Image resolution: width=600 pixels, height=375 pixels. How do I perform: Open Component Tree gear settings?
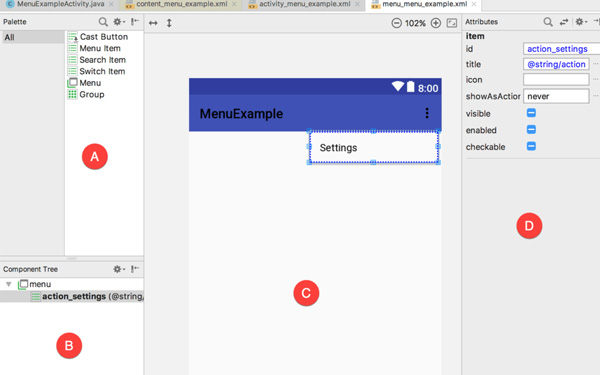(119, 269)
